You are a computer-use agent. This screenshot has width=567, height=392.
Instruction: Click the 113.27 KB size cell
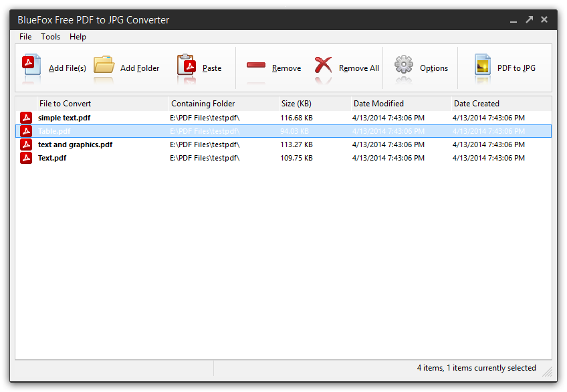(x=296, y=144)
